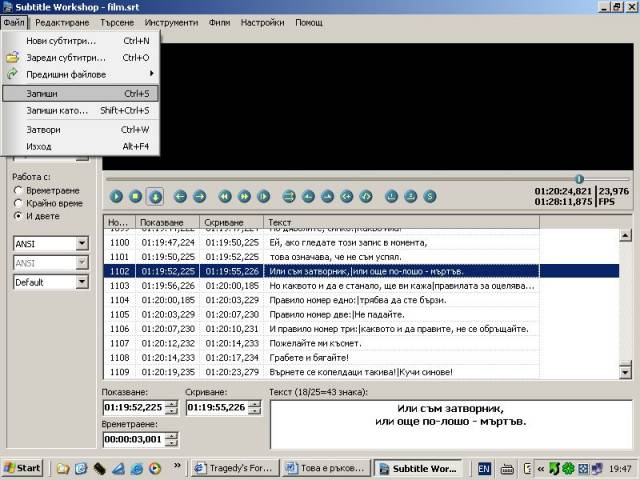
Task: Jump to next subtitle right-arrow icon
Action: (200, 197)
